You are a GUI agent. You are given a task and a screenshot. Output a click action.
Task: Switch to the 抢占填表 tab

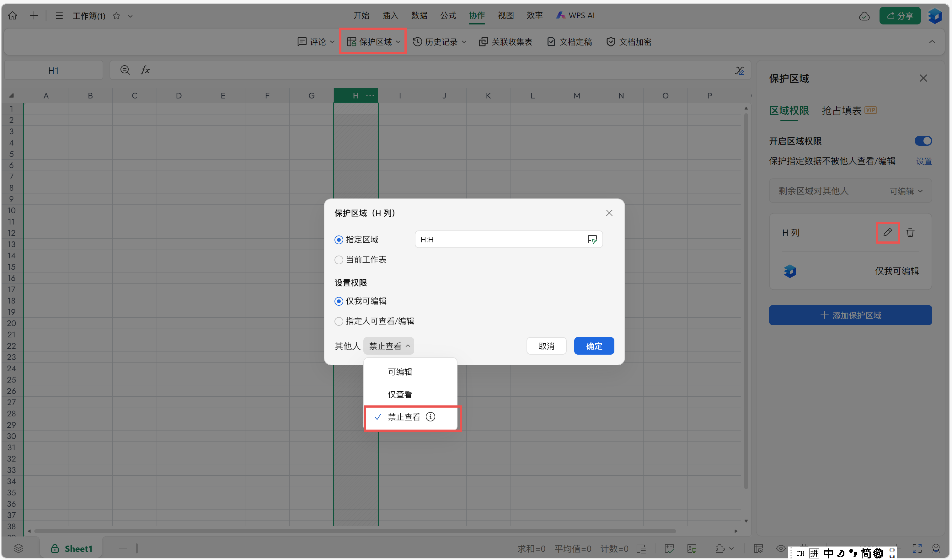(x=841, y=110)
